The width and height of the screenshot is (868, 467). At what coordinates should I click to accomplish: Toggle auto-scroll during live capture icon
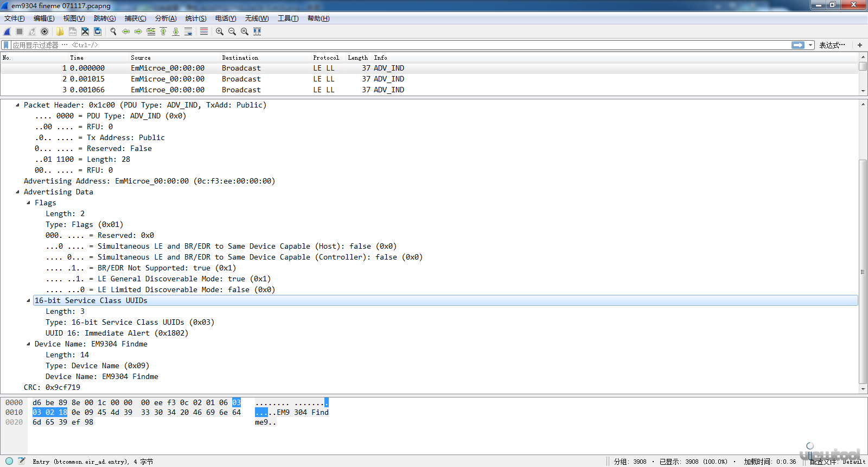[x=188, y=31]
